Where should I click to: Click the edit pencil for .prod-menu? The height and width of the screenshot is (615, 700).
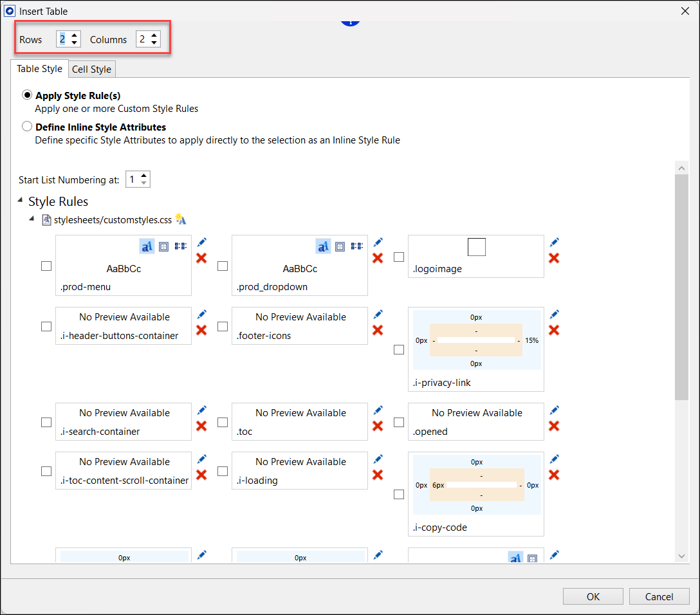point(201,243)
